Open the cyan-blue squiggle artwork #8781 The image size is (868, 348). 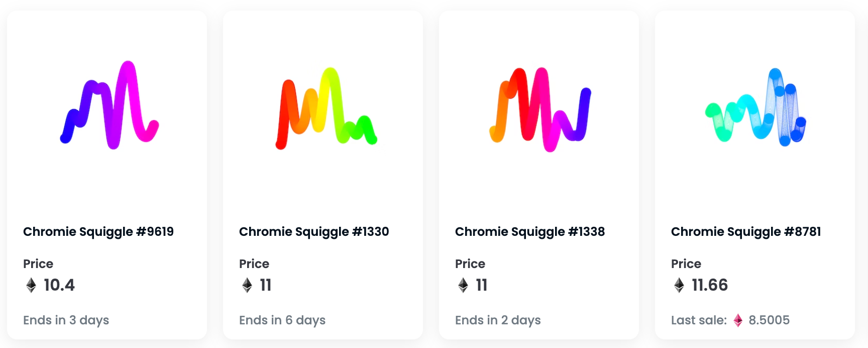coord(755,107)
